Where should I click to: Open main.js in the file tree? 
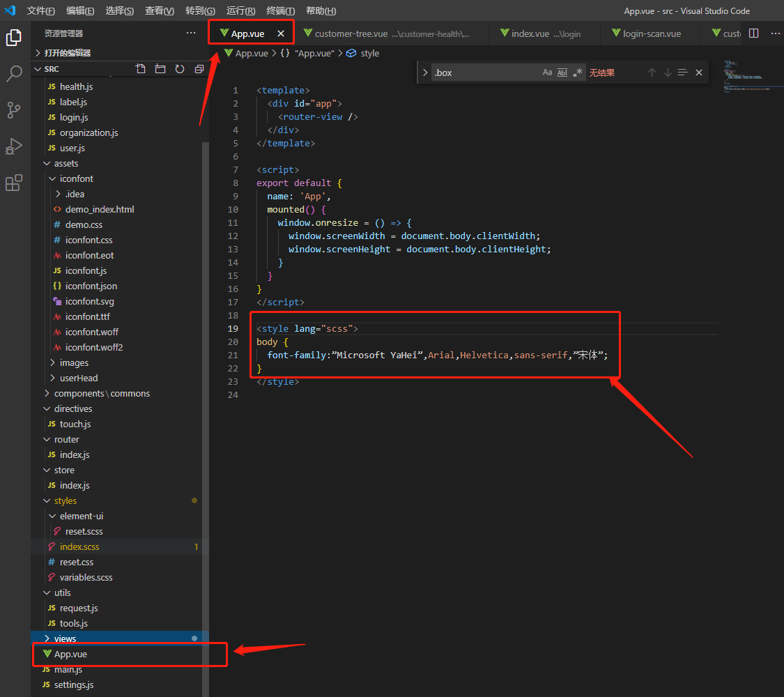pos(120,670)
